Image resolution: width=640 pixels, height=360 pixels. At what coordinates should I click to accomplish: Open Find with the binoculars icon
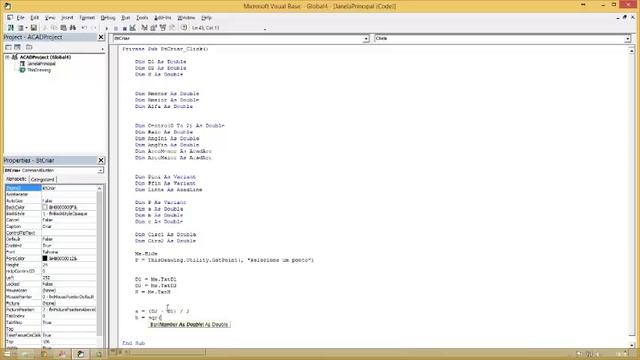coord(73,28)
